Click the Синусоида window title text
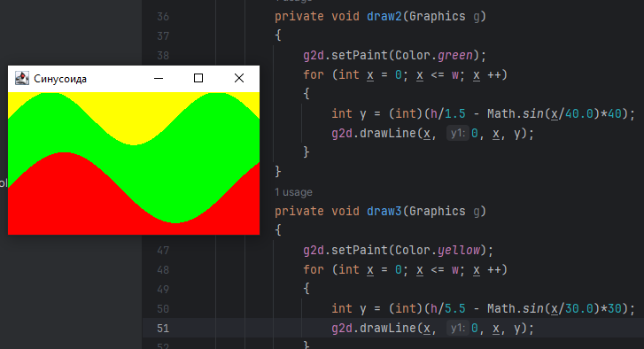This screenshot has height=349, width=644. [60, 79]
